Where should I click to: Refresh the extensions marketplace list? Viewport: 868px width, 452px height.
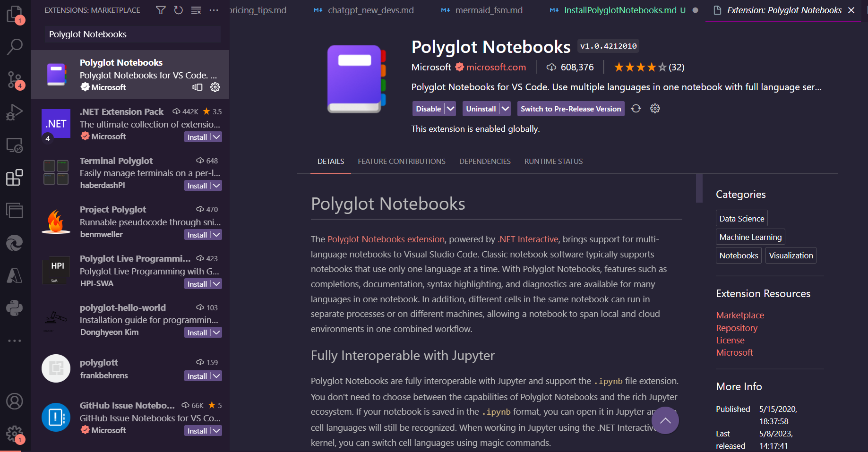[178, 10]
